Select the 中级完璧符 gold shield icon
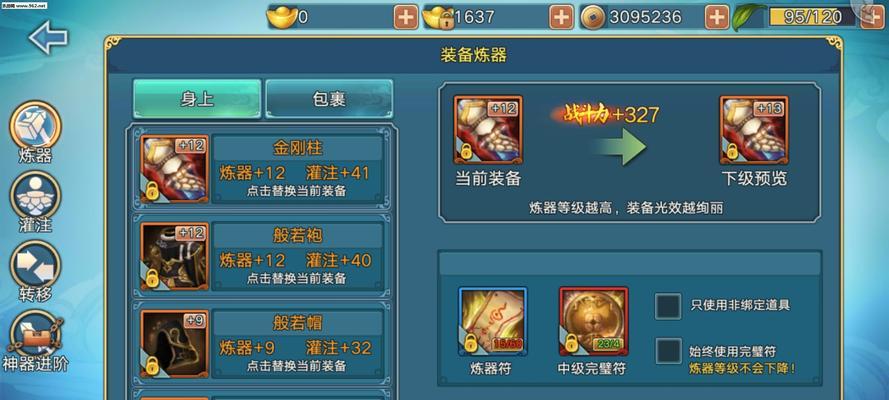 (x=594, y=321)
